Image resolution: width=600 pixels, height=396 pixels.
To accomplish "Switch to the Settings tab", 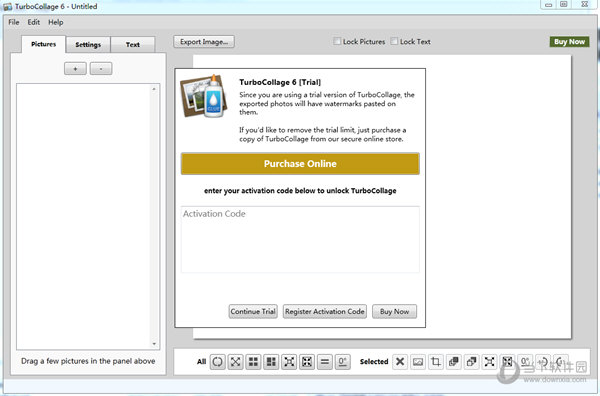I will [x=88, y=45].
